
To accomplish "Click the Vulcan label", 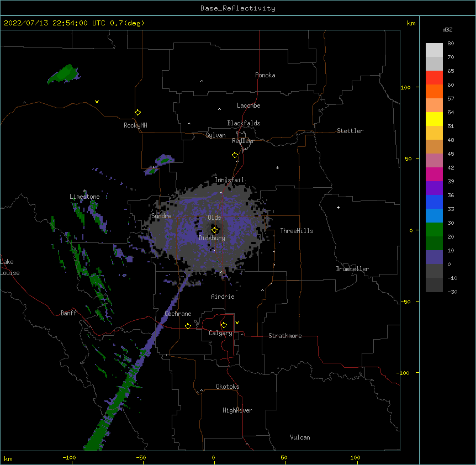I will pos(300,437).
